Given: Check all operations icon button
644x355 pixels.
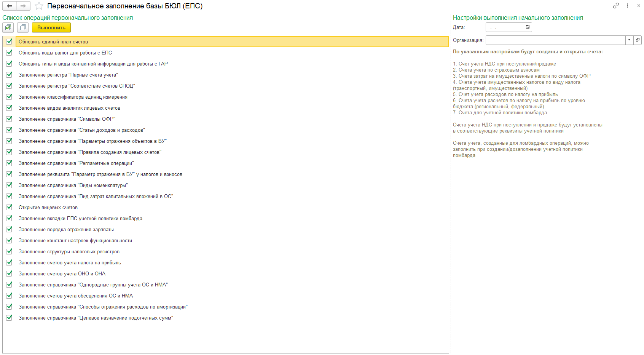Looking at the screenshot, I should tap(8, 27).
